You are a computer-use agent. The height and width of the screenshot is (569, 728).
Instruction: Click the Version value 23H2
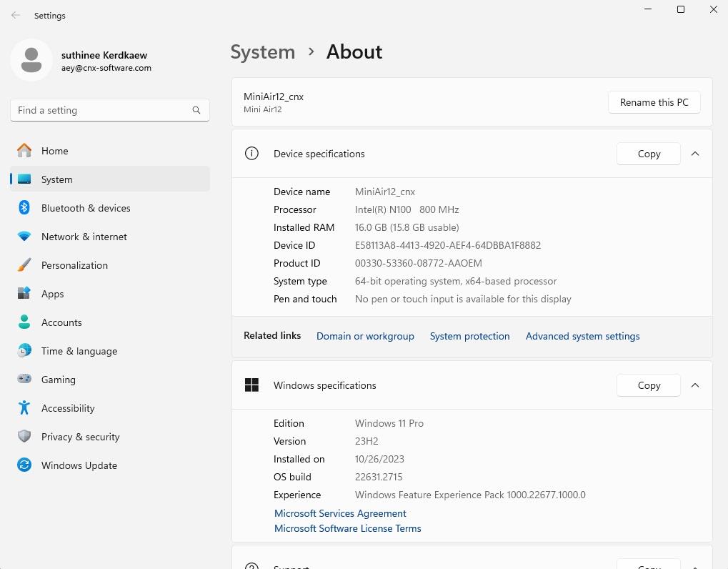pos(367,441)
